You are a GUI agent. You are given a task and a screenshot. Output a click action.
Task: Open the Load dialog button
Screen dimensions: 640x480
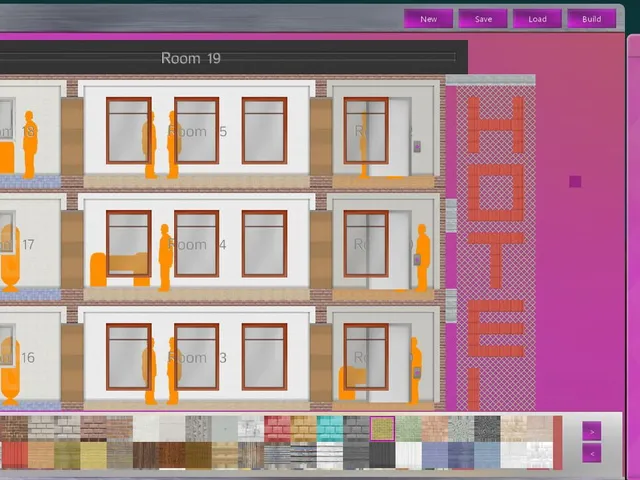click(537, 19)
